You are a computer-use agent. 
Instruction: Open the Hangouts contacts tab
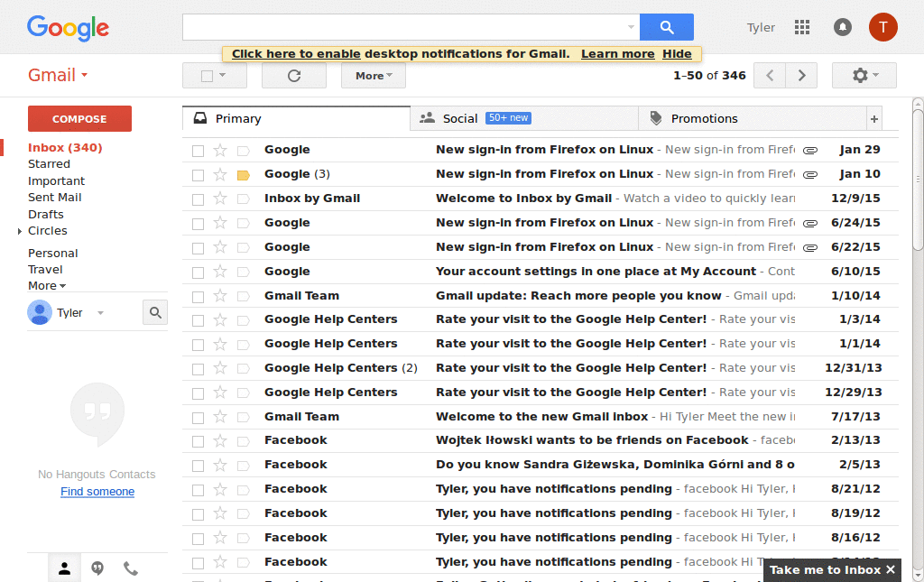(x=64, y=568)
